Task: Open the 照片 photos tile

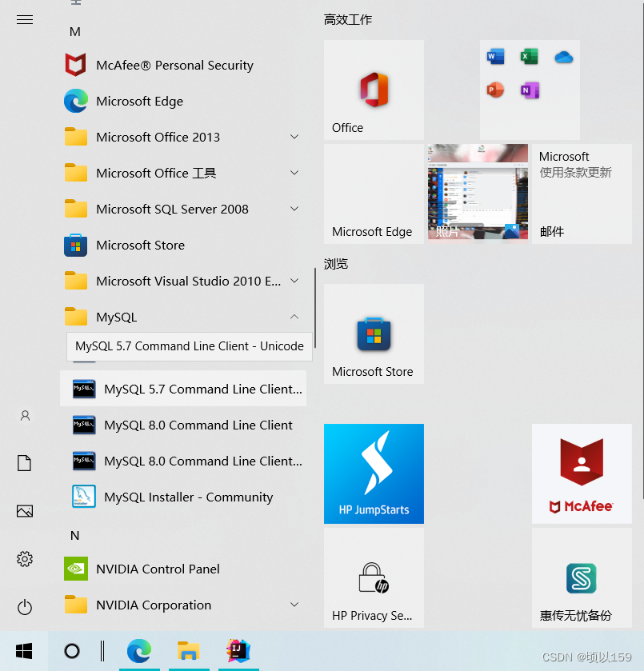Action: pyautogui.click(x=478, y=194)
